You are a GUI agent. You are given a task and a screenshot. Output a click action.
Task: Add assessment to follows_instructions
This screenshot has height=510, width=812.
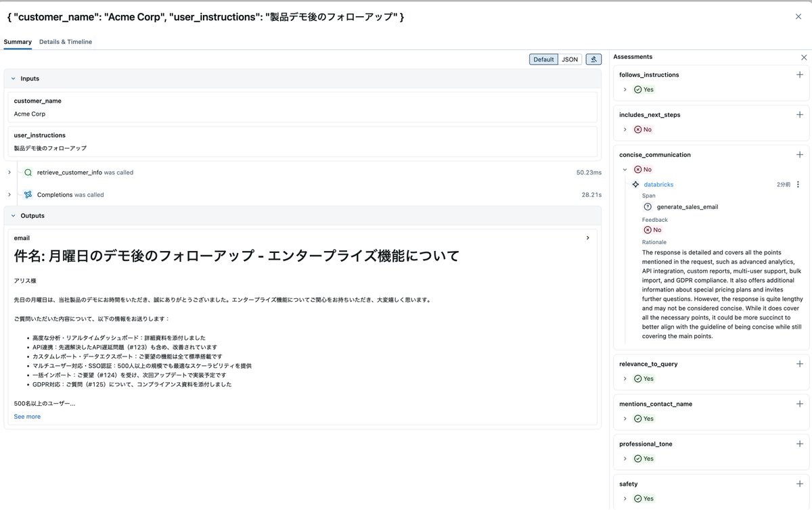tap(800, 75)
